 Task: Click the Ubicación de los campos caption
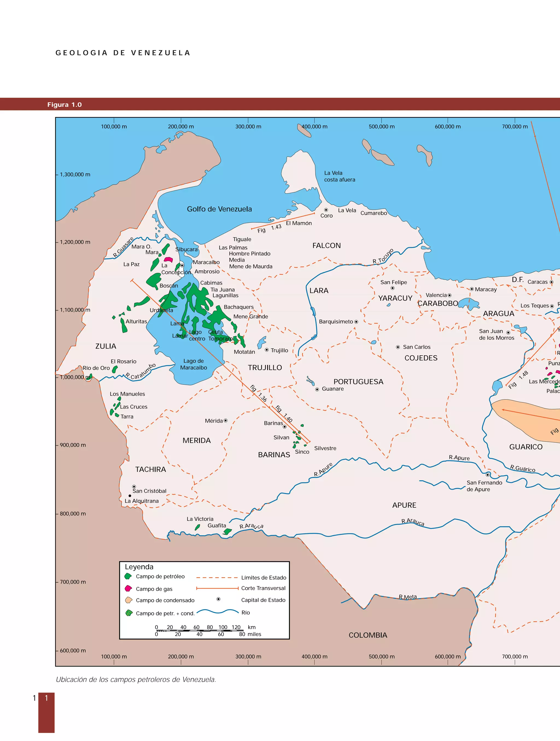tap(136, 680)
